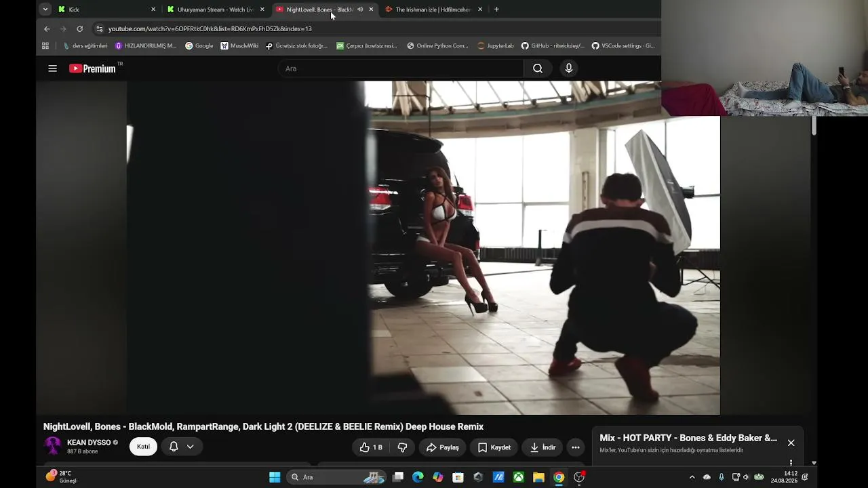Switch to the Kick browser tab

105,9
